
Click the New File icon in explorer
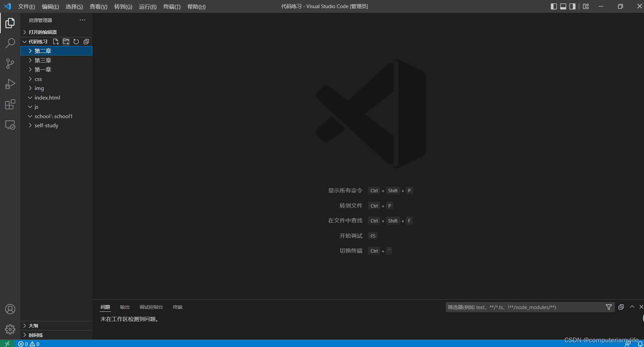point(56,42)
